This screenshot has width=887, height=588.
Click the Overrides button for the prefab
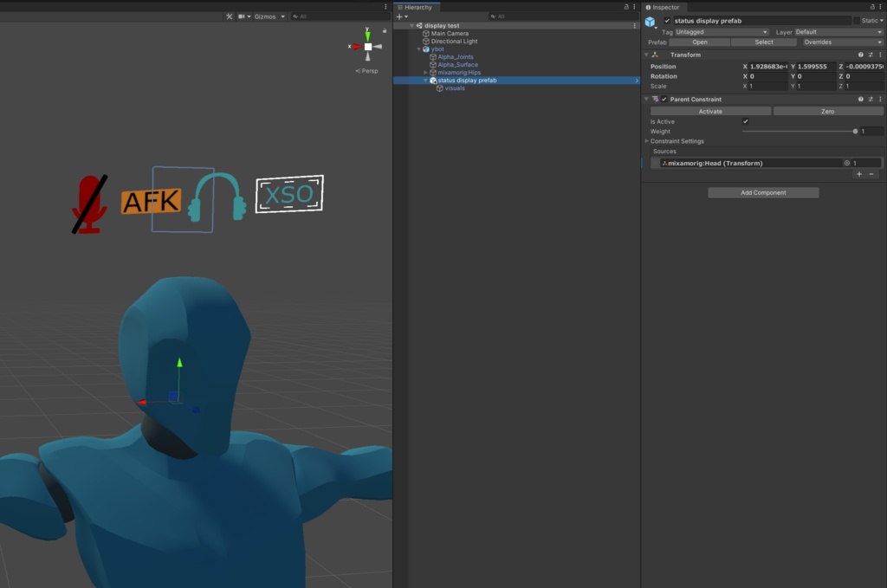[x=841, y=42]
